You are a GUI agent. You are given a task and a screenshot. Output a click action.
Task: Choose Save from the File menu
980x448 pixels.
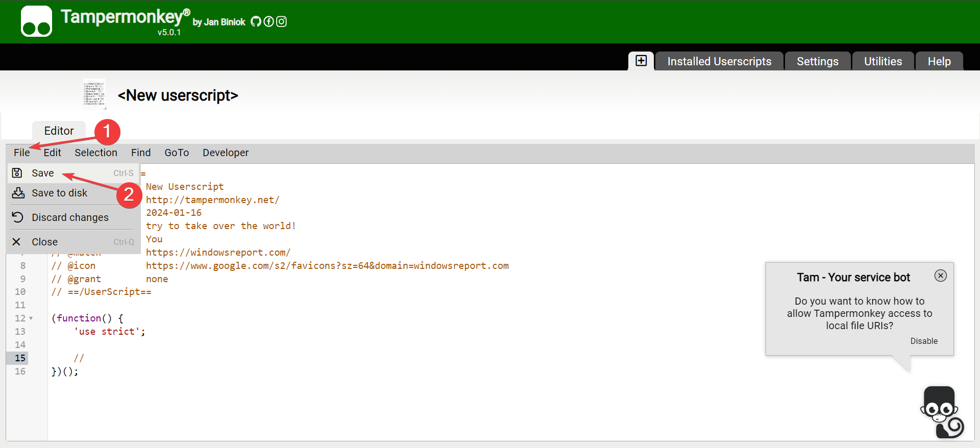[x=43, y=173]
